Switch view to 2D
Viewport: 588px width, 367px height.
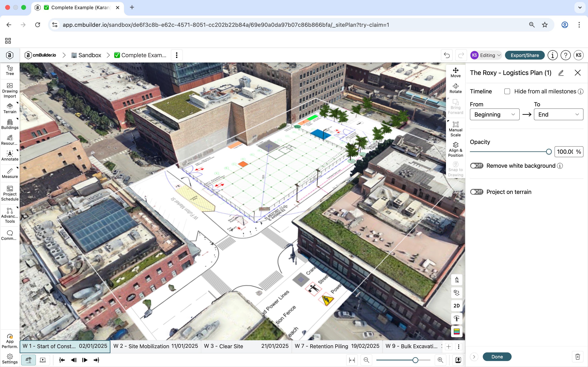(x=457, y=306)
